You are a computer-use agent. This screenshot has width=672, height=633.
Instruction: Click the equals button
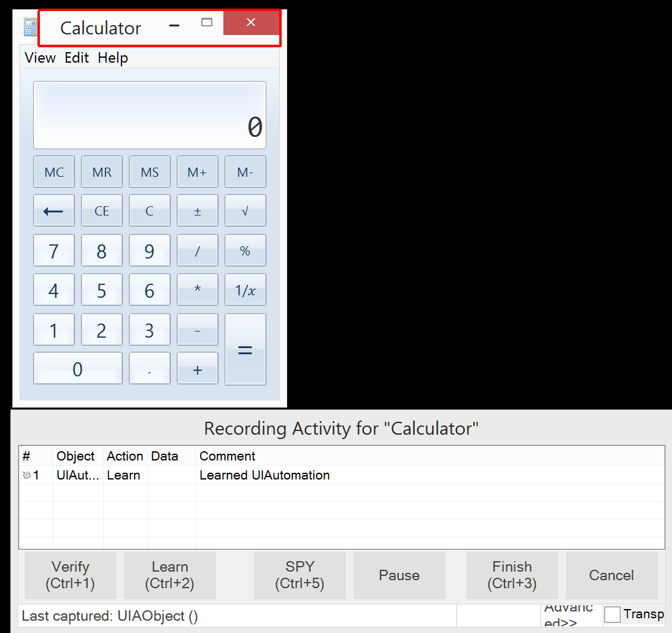pyautogui.click(x=245, y=349)
